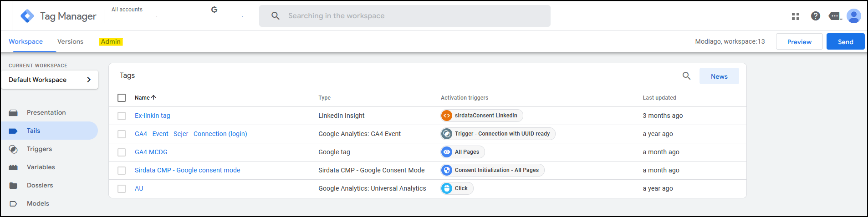868x217 pixels.
Task: Open the Sirdata CMP - Google consent mode tag
Action: coord(187,170)
